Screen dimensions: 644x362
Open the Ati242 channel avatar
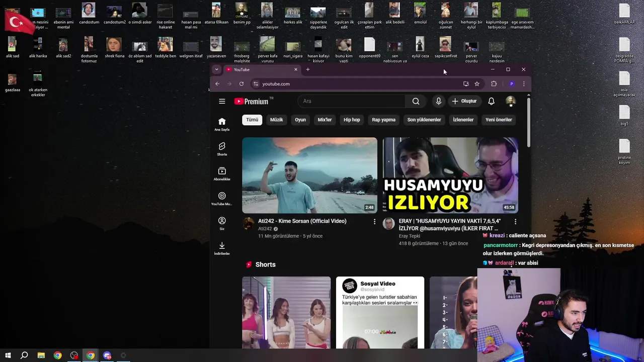click(x=249, y=224)
